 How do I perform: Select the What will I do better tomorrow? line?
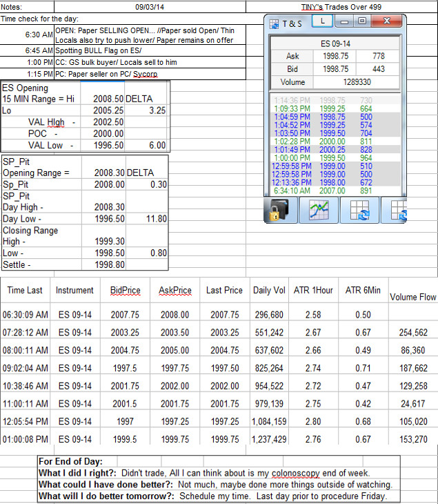tap(213, 496)
